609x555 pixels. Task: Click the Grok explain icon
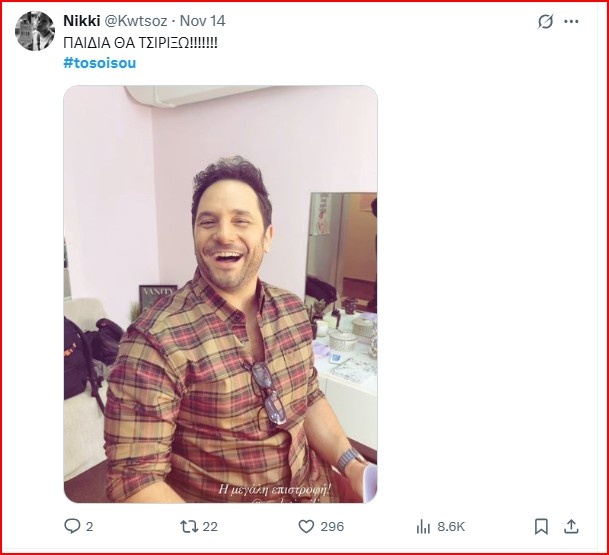(545, 22)
